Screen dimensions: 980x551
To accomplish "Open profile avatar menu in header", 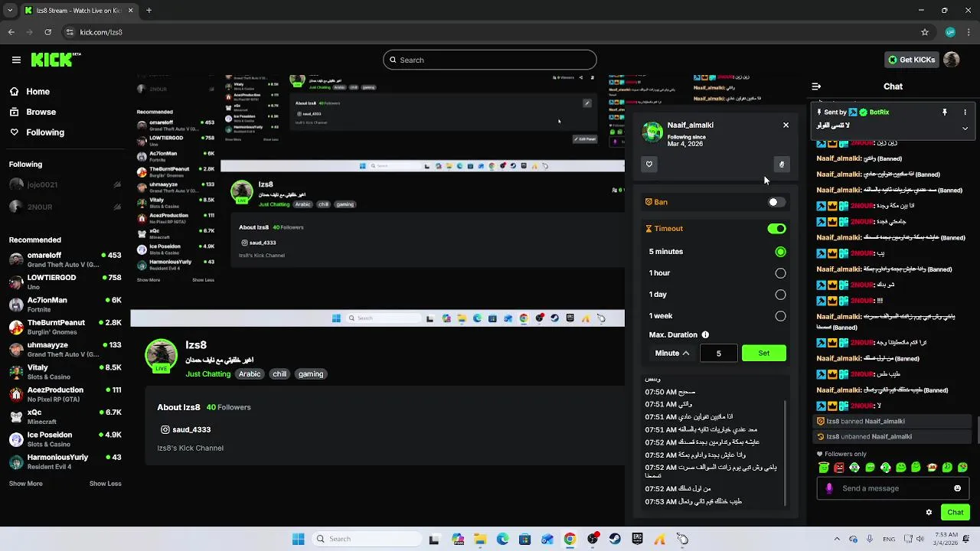I will pos(952,60).
